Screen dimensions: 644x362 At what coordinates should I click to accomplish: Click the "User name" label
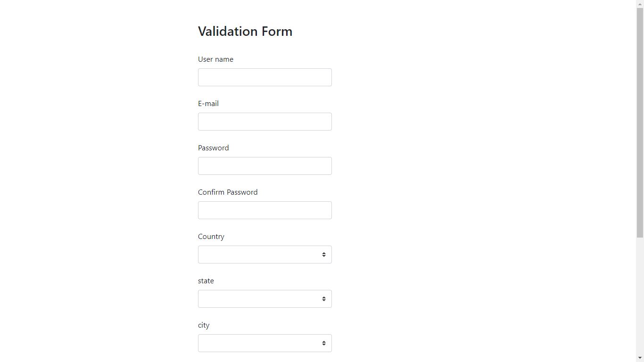click(215, 59)
